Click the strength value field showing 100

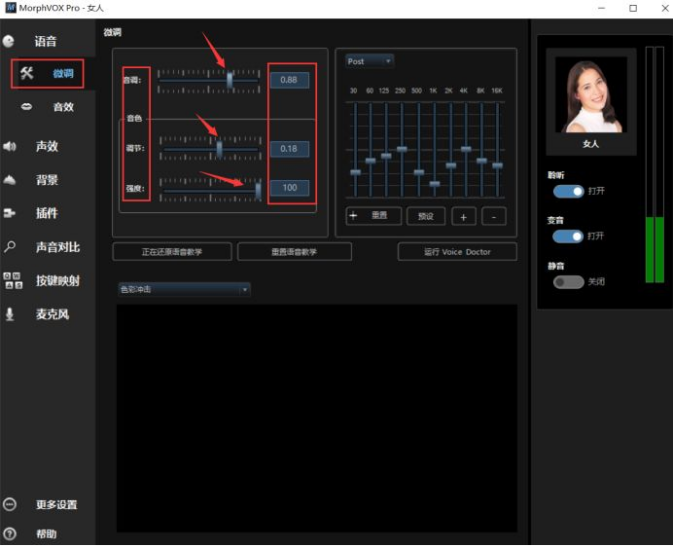pos(289,188)
